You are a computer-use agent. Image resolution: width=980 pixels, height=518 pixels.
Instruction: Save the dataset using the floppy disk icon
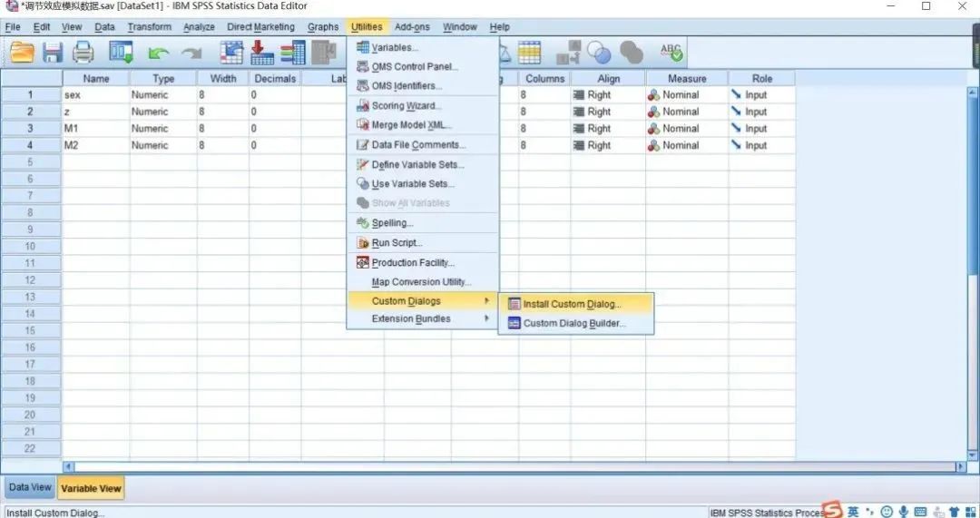pyautogui.click(x=53, y=53)
